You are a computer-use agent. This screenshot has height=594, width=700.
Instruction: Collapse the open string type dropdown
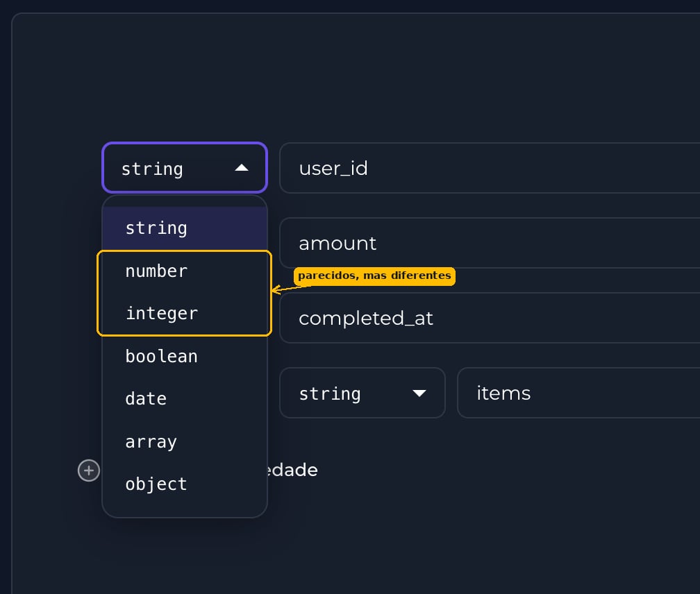coord(185,168)
